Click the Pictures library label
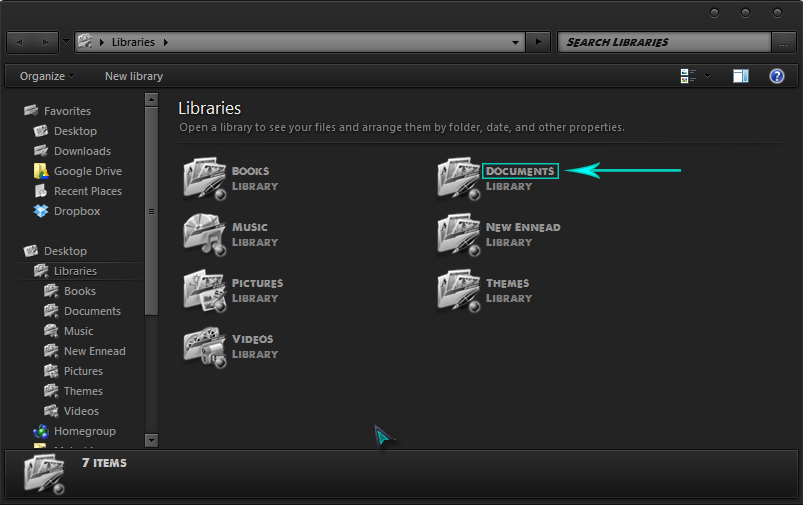Viewport: 803px width, 505px height. (x=258, y=283)
